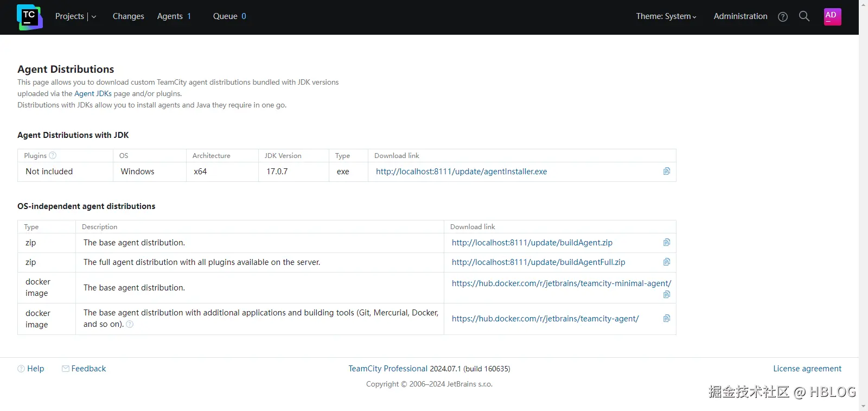Screen dimensions: 868x411
Task: Open the help question mark icon in header
Action: (x=782, y=17)
